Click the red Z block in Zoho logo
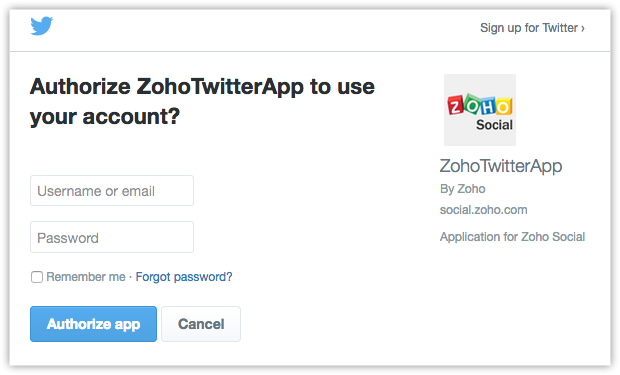 [455, 105]
